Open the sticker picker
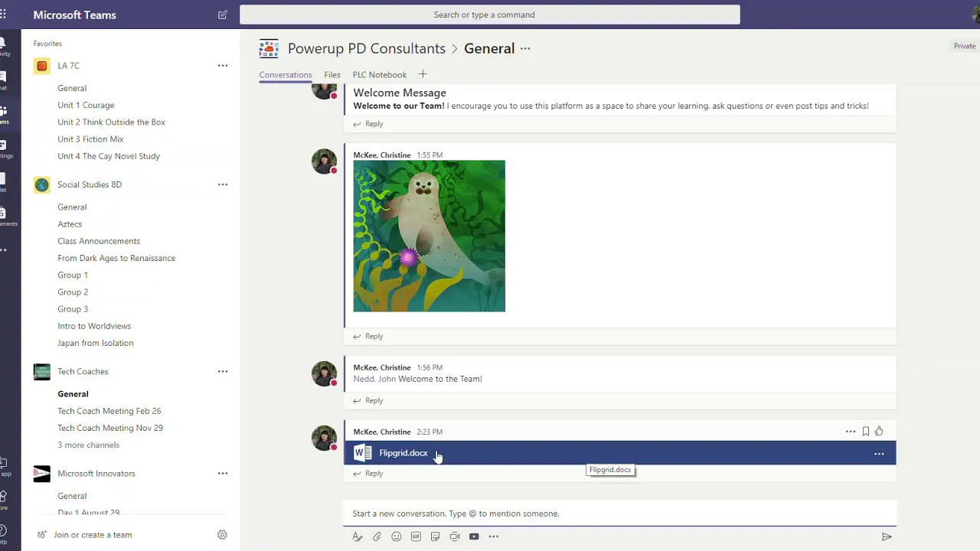980x551 pixels. point(435,536)
